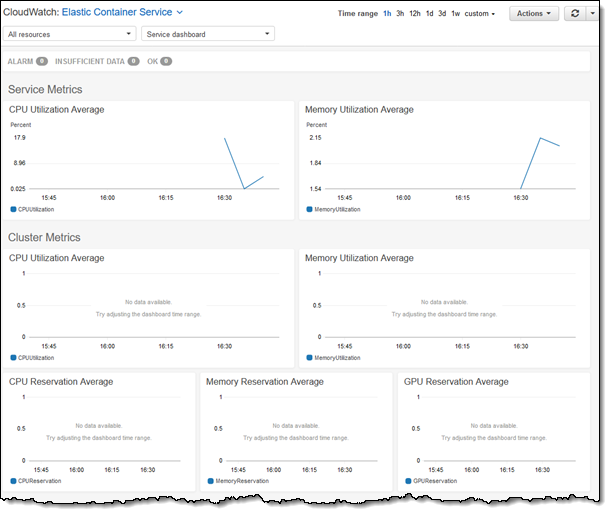Toggle the Service CPUUtilization legend swatch
This screenshot has height=514, width=610.
(x=13, y=210)
